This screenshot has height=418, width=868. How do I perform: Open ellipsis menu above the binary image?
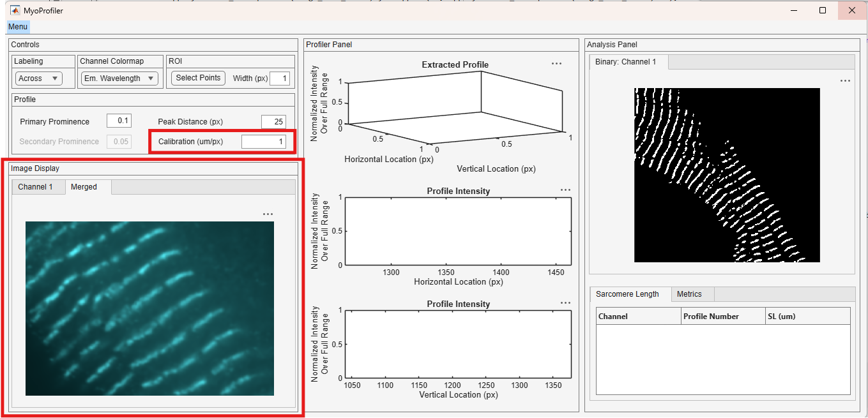[845, 81]
